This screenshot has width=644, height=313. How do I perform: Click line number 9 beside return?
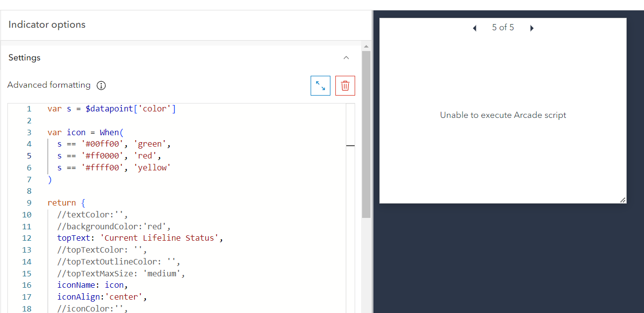click(x=29, y=203)
